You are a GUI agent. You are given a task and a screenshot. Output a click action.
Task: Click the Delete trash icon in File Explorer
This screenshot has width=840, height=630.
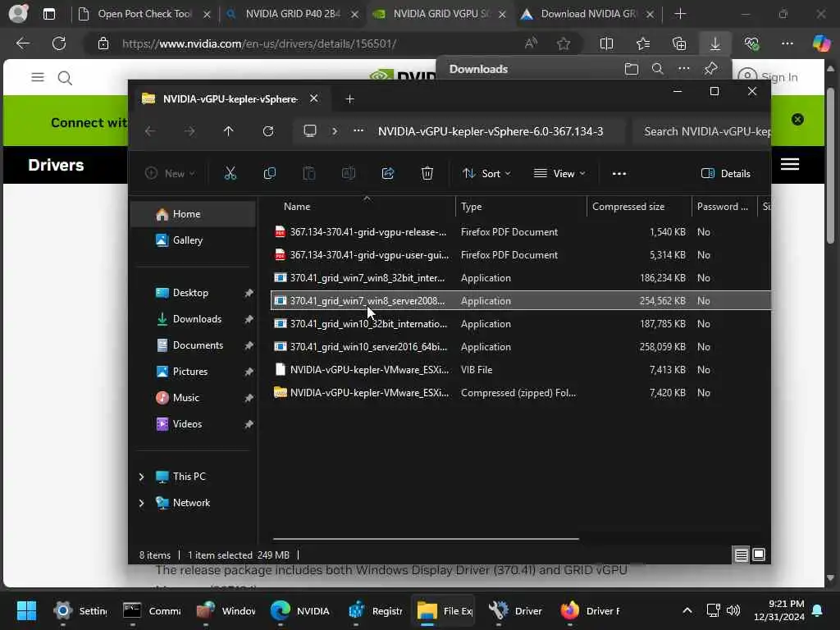pyautogui.click(x=427, y=173)
